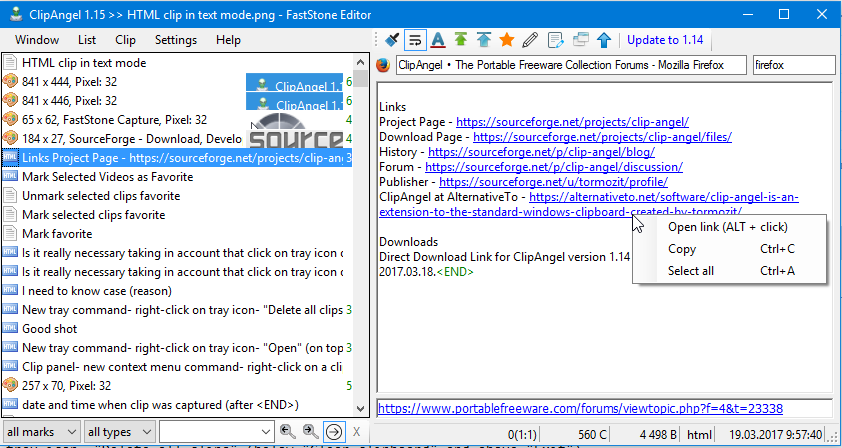Open the List menu
Viewport: 842px width, 448px height.
pyautogui.click(x=87, y=40)
